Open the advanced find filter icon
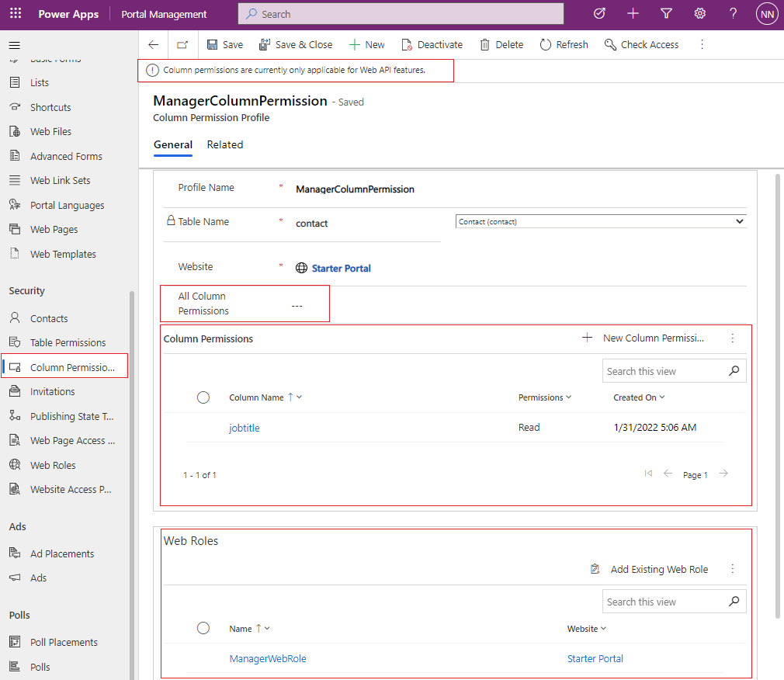784x680 pixels. pyautogui.click(x=666, y=13)
